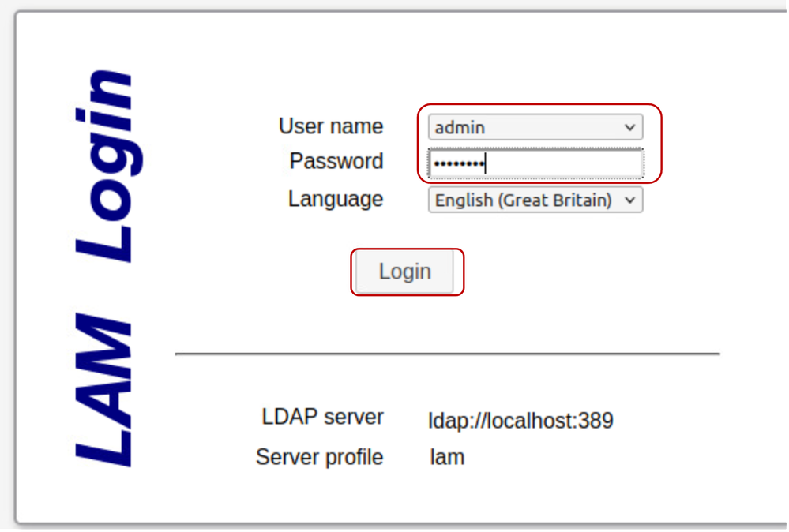The image size is (789, 532).
Task: Click the 'User name' label
Action: click(x=331, y=126)
